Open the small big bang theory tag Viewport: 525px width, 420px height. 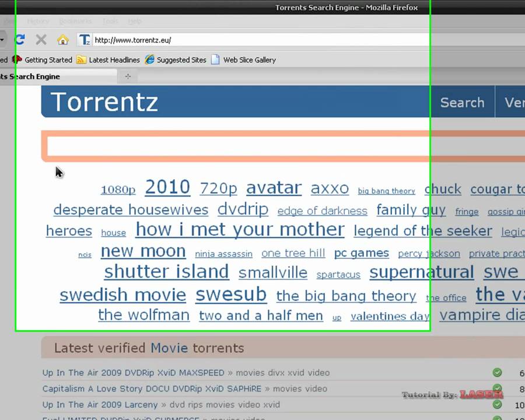386,191
